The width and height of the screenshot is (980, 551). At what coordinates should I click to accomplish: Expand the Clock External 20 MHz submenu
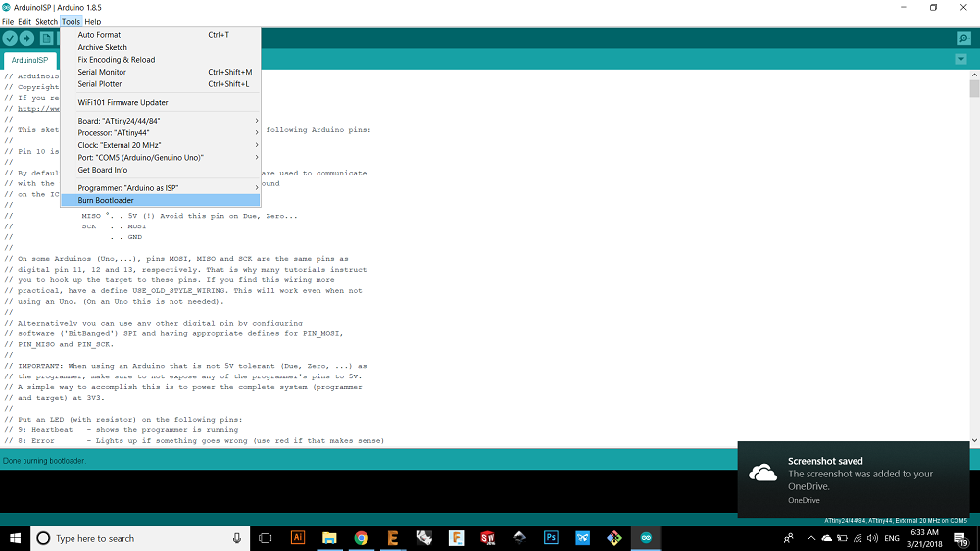pos(161,145)
